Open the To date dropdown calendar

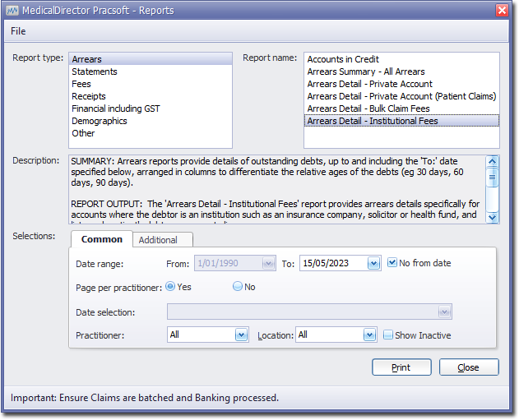pos(373,264)
